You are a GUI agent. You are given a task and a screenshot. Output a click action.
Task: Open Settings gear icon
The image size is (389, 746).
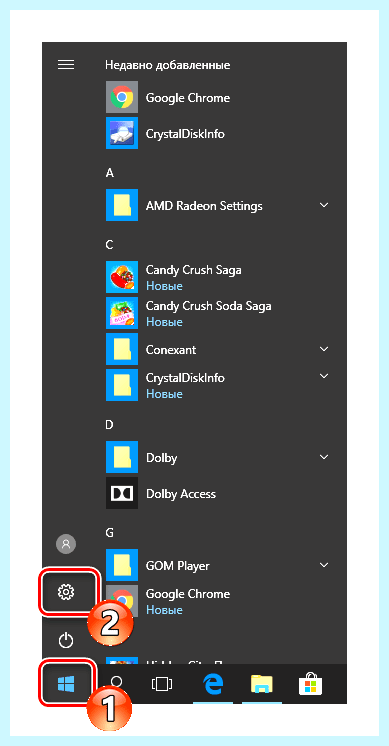coord(66,592)
